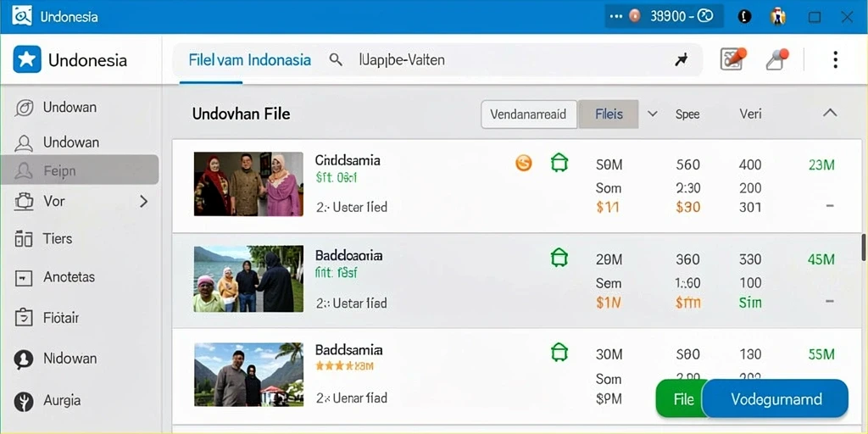Click the green house icon in Baddsamia row
The height and width of the screenshot is (434, 868).
pyautogui.click(x=559, y=352)
